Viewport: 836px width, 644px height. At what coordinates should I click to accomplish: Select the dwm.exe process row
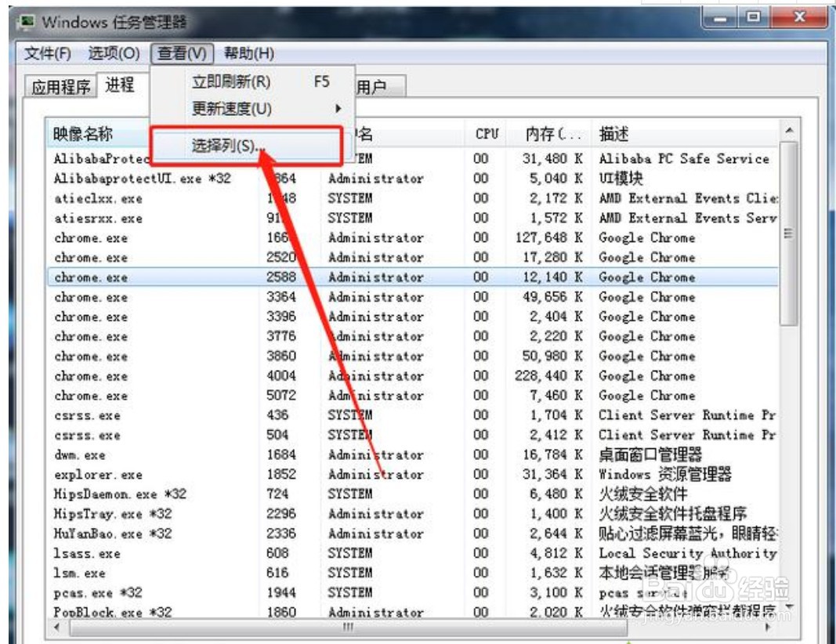(x=413, y=454)
